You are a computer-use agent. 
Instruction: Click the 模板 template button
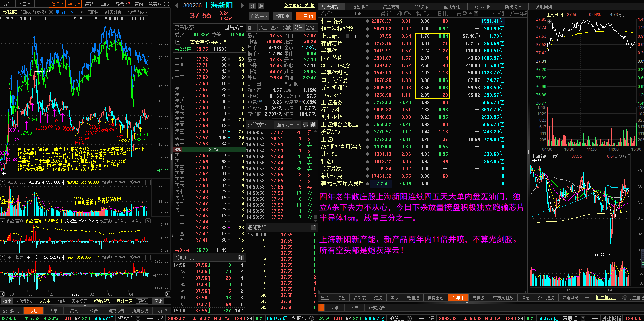pos(158,301)
